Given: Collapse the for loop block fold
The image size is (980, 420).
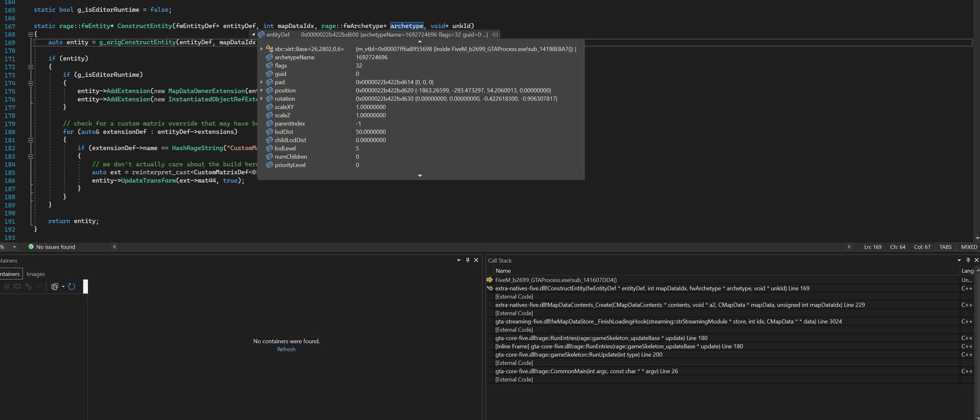Looking at the screenshot, I should (x=31, y=140).
